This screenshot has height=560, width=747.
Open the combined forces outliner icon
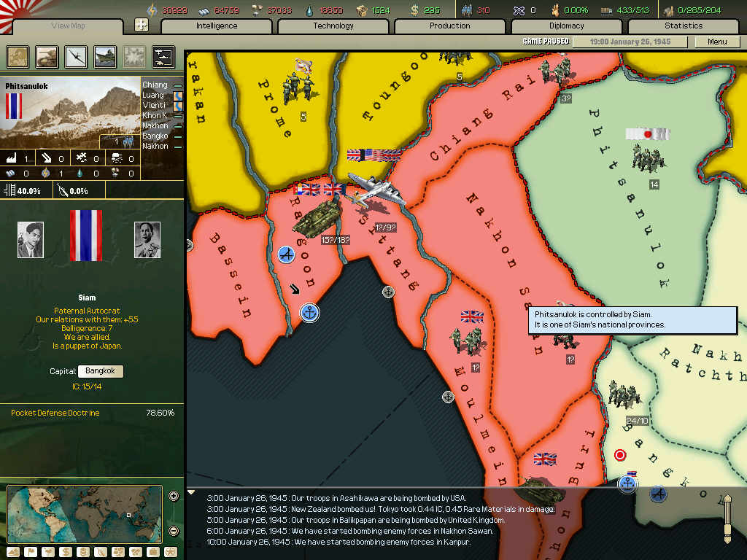tap(163, 57)
